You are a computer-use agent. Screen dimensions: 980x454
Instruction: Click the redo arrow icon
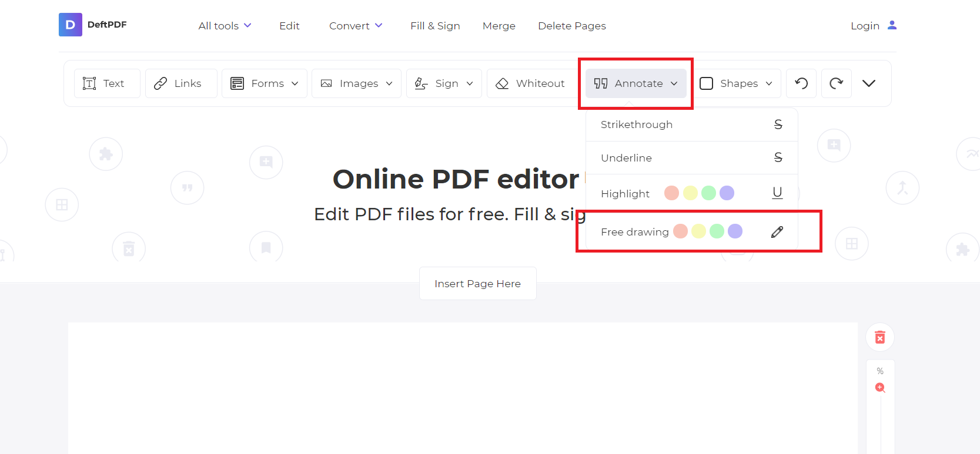836,83
